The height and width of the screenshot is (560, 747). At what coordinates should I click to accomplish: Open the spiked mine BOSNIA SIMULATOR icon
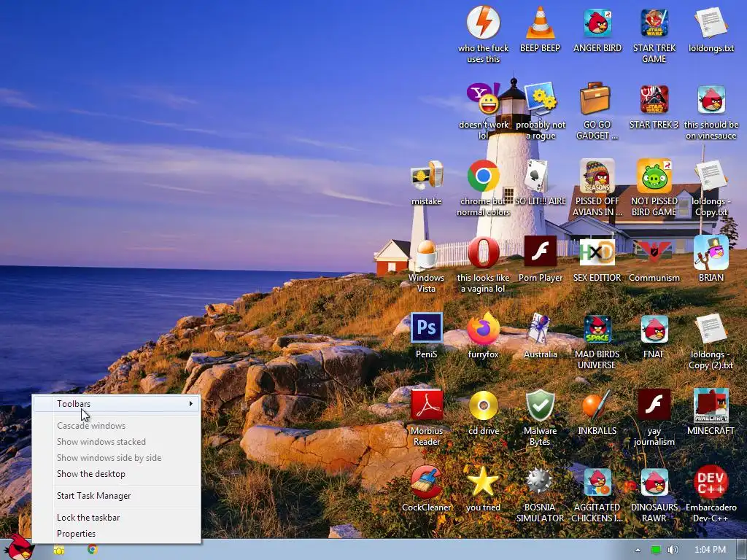click(x=539, y=481)
